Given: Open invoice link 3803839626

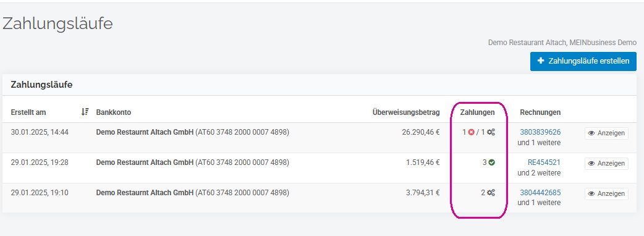Looking at the screenshot, I should (540, 132).
